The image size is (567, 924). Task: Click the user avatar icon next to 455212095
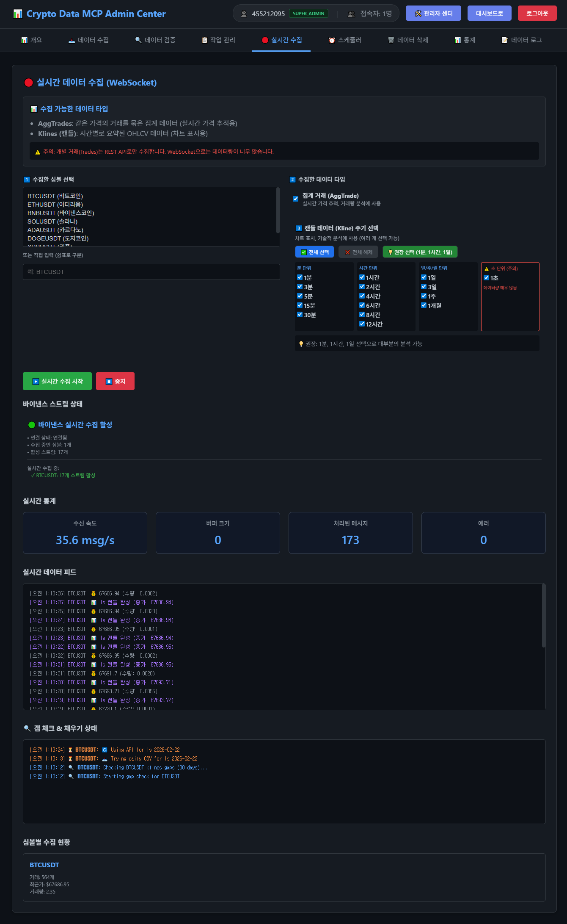click(x=244, y=14)
